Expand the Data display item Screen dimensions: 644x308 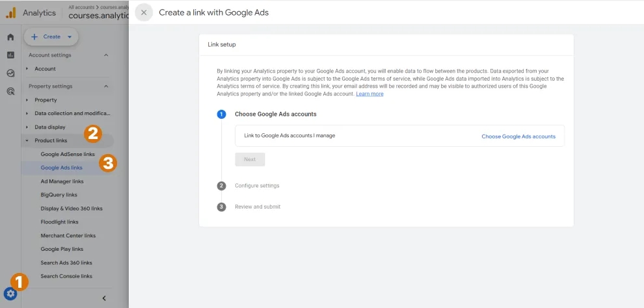coord(49,127)
